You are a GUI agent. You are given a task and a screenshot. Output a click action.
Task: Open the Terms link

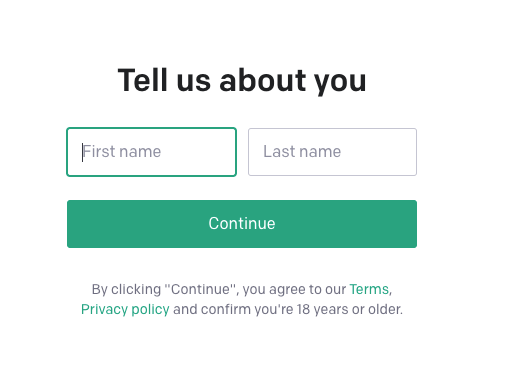369,289
